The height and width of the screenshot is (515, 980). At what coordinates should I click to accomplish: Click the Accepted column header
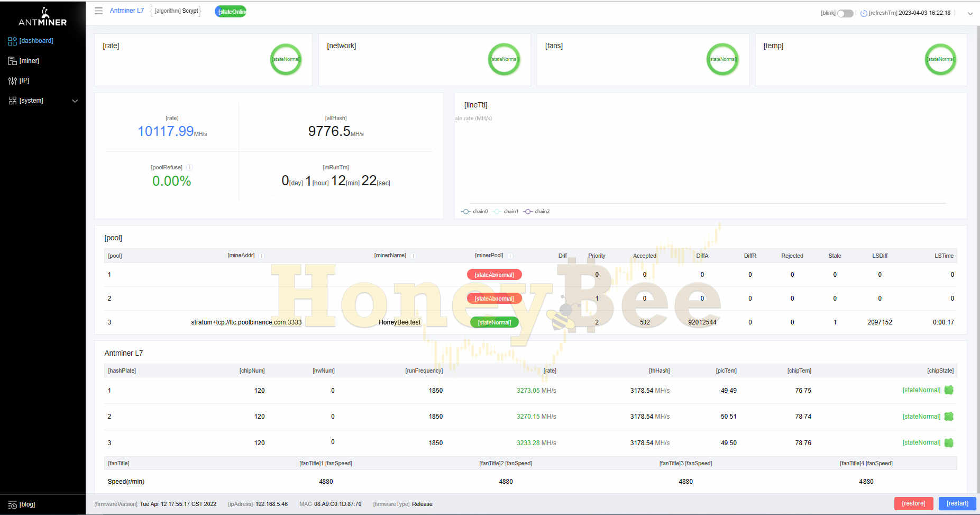pyautogui.click(x=644, y=256)
